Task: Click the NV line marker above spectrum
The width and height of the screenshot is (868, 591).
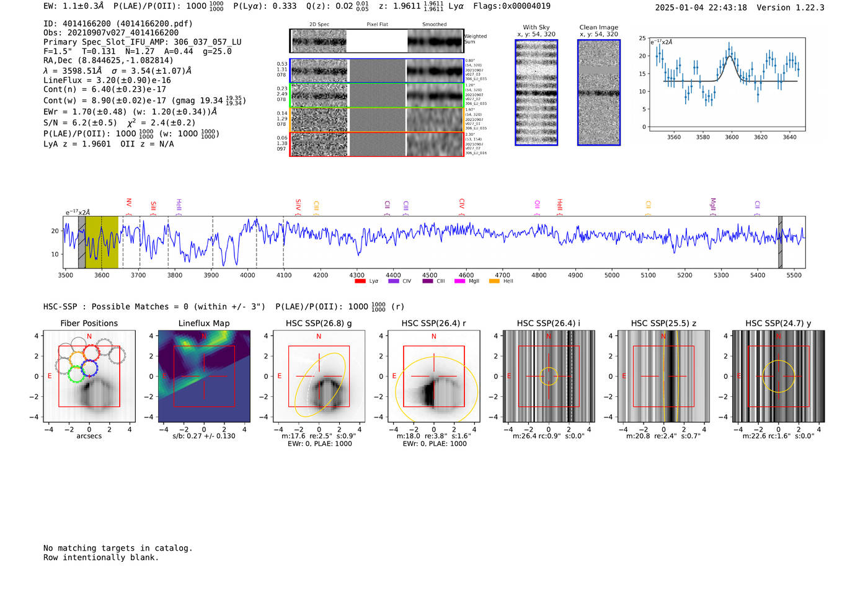Action: pos(129,207)
